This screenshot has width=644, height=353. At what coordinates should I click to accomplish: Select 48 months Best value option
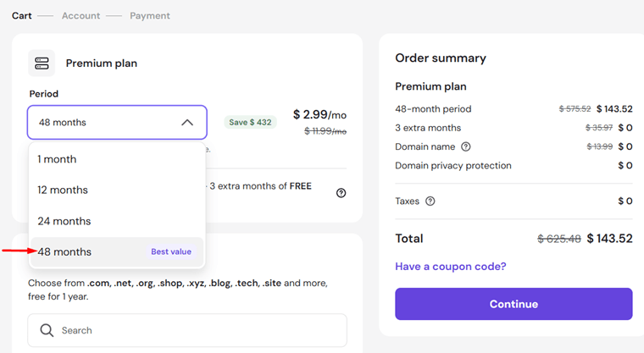[x=117, y=252]
